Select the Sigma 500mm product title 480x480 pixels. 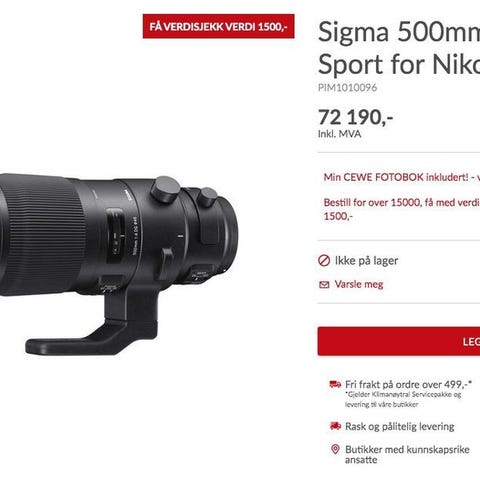(x=399, y=48)
